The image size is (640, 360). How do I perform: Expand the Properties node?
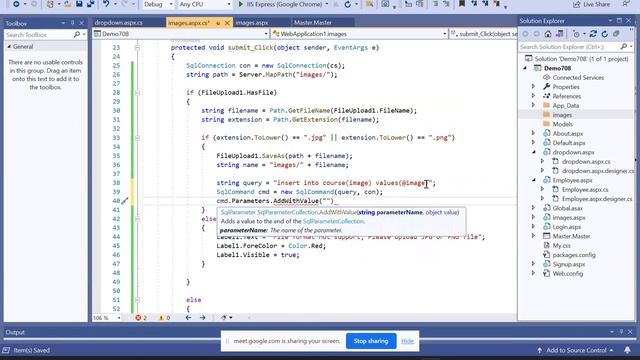pyautogui.click(x=533, y=87)
